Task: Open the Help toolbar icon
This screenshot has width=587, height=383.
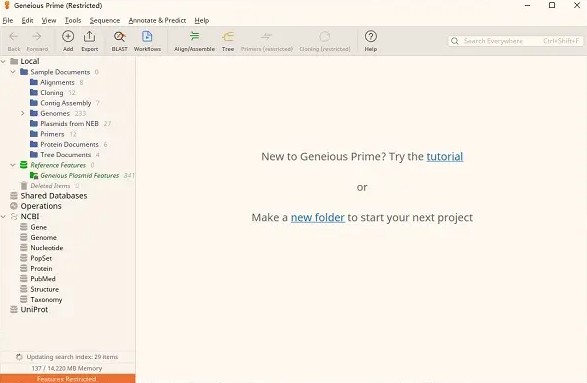Action: pyautogui.click(x=371, y=41)
